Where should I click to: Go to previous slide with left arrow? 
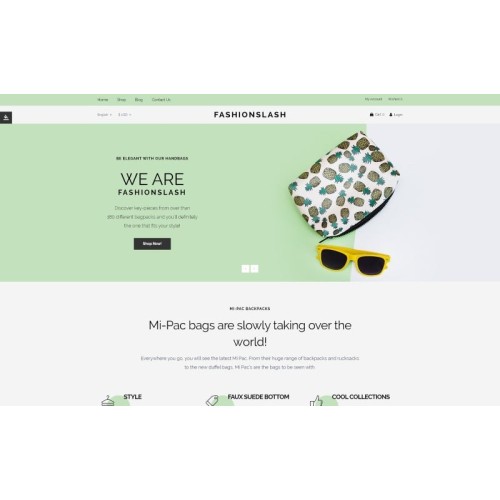(x=245, y=269)
